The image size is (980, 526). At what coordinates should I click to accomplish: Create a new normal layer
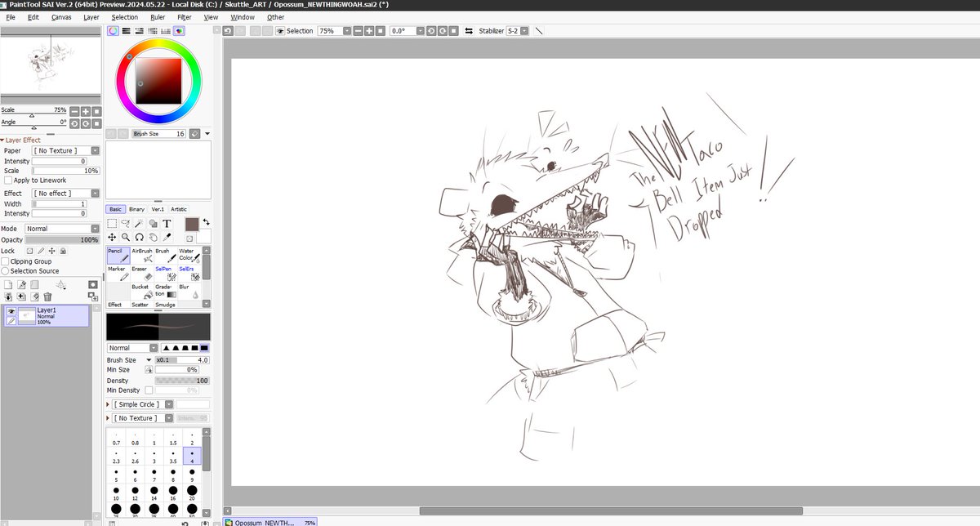tap(9, 284)
